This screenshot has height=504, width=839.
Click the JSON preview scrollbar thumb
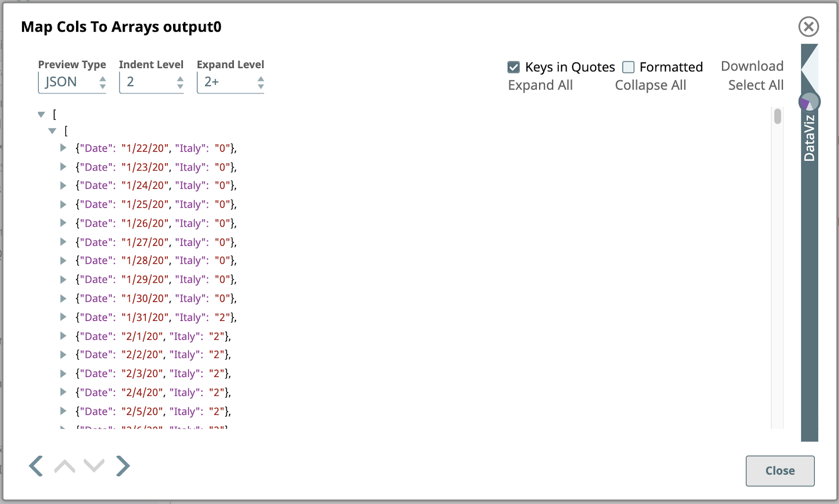(778, 116)
